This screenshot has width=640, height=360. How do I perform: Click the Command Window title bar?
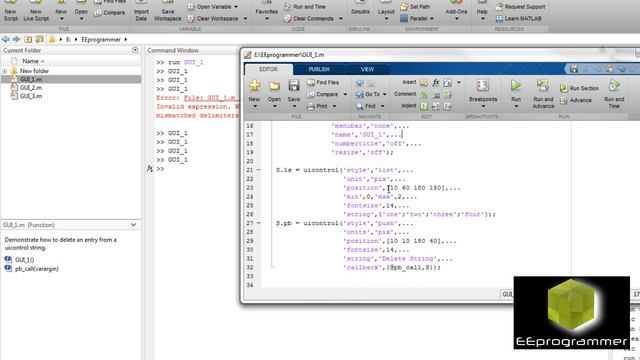(x=192, y=50)
